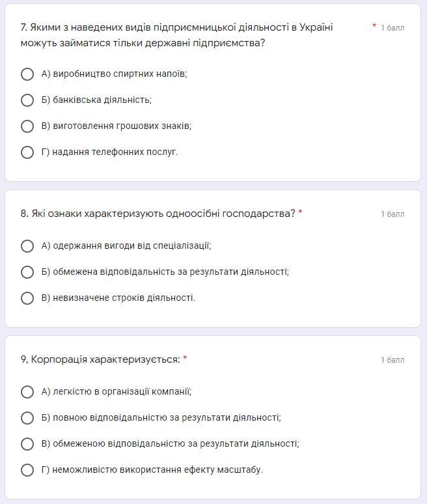Click question 7 text about державні підприємства
This screenshot has width=427, height=504.
tap(176, 35)
